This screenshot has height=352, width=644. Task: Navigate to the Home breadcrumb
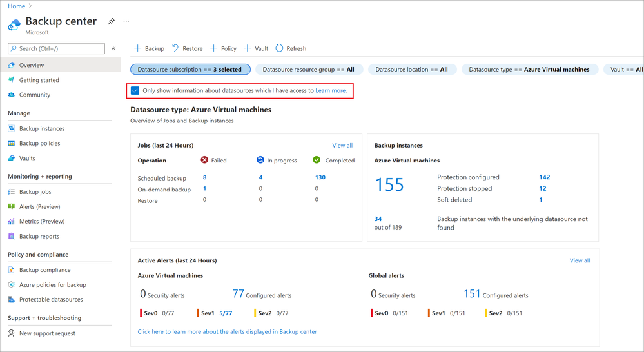click(x=16, y=6)
